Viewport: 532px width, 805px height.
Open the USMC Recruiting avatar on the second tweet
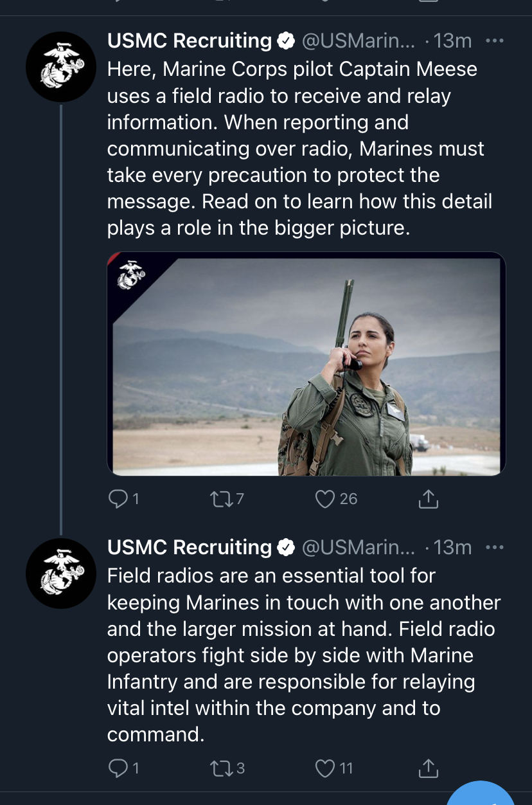coord(60,574)
